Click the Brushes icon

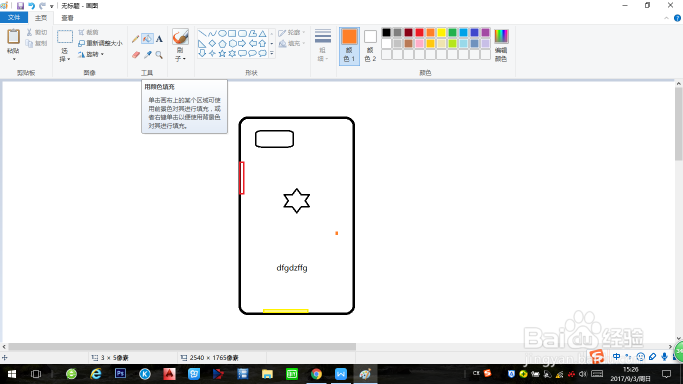pos(180,37)
